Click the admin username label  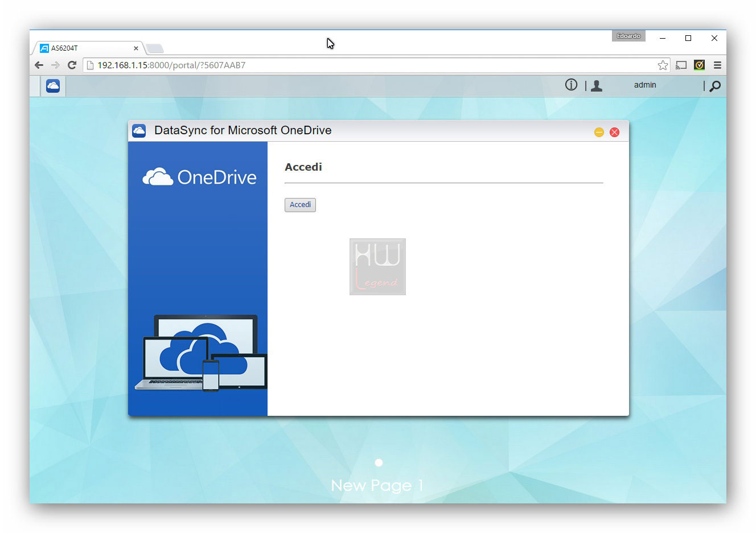point(645,85)
